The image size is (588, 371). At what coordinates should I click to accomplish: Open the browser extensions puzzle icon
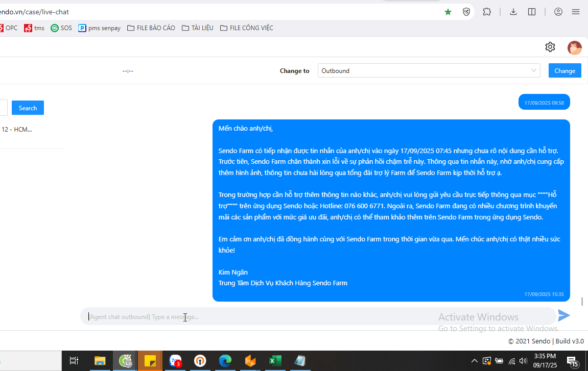[487, 12]
